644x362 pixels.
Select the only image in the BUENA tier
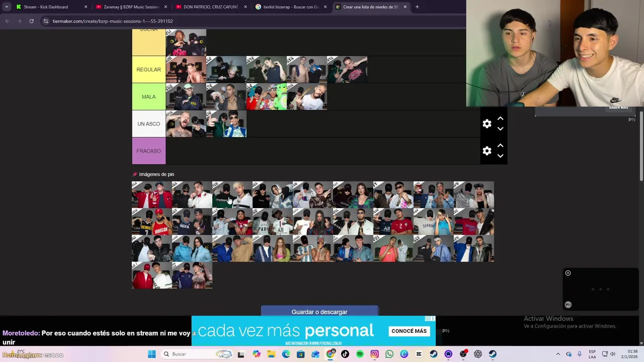click(186, 42)
